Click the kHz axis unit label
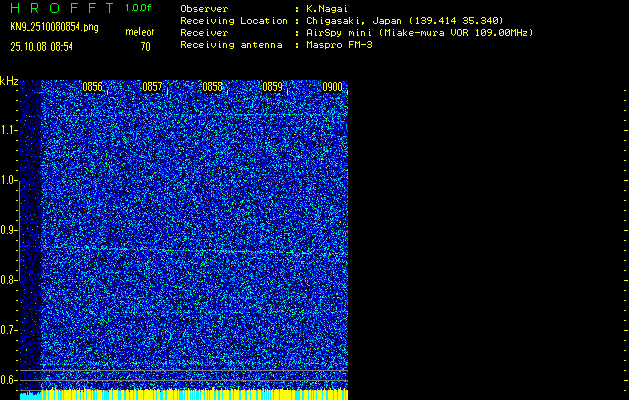This screenshot has width=629, height=400. pyautogui.click(x=9, y=81)
